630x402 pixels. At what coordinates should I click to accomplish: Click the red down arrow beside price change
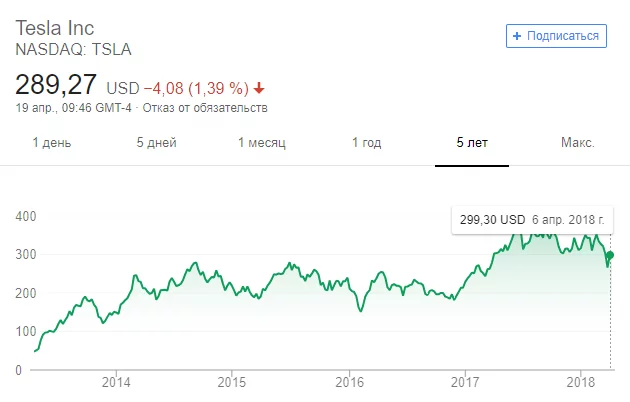[x=260, y=86]
